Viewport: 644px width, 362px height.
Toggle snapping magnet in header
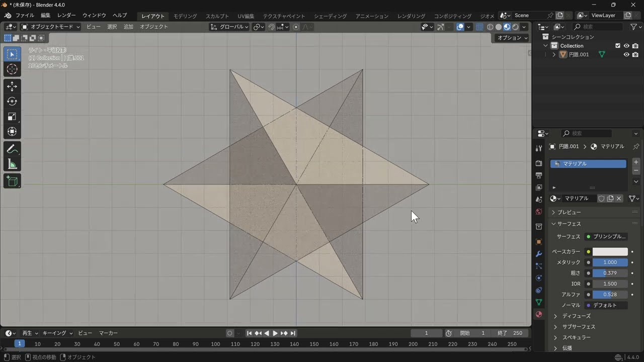tap(272, 27)
